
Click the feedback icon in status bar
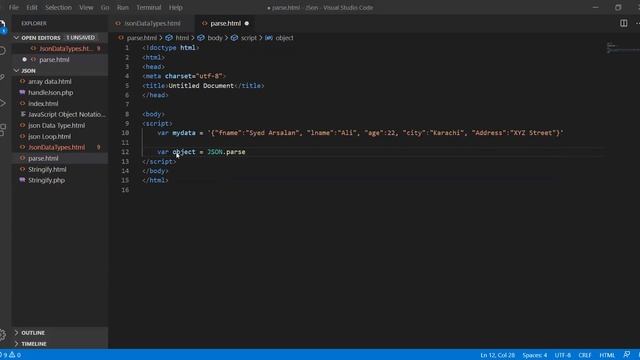[627, 355]
